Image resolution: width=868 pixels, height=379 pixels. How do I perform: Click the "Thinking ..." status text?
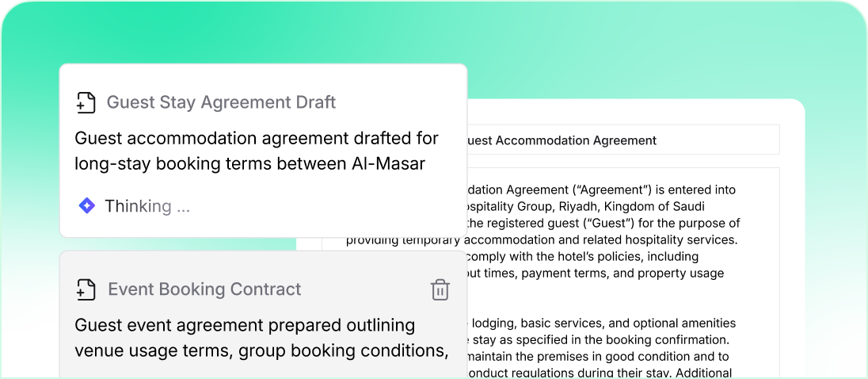147,206
